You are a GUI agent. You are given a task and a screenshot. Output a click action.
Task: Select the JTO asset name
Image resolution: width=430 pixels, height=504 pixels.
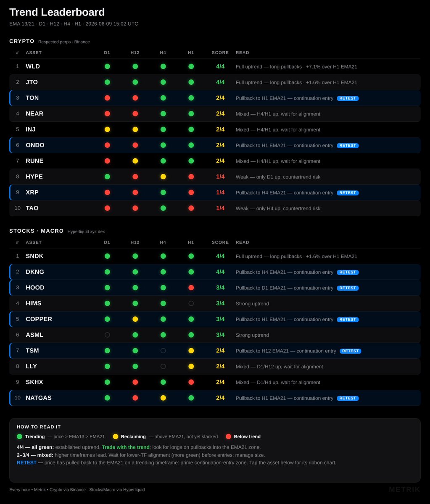point(32,82)
